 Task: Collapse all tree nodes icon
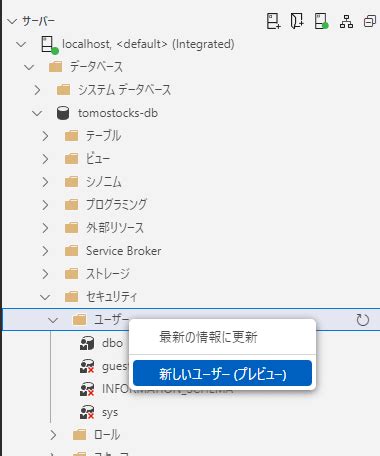pos(370,22)
